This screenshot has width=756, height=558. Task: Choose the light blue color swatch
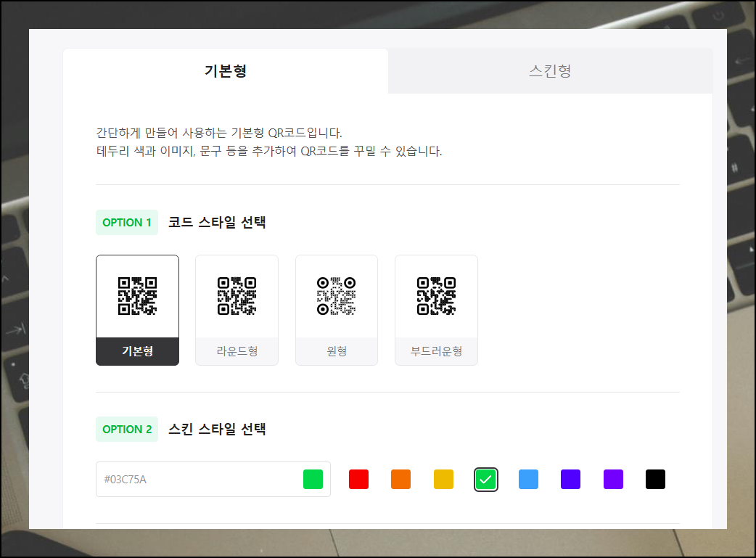coord(528,480)
